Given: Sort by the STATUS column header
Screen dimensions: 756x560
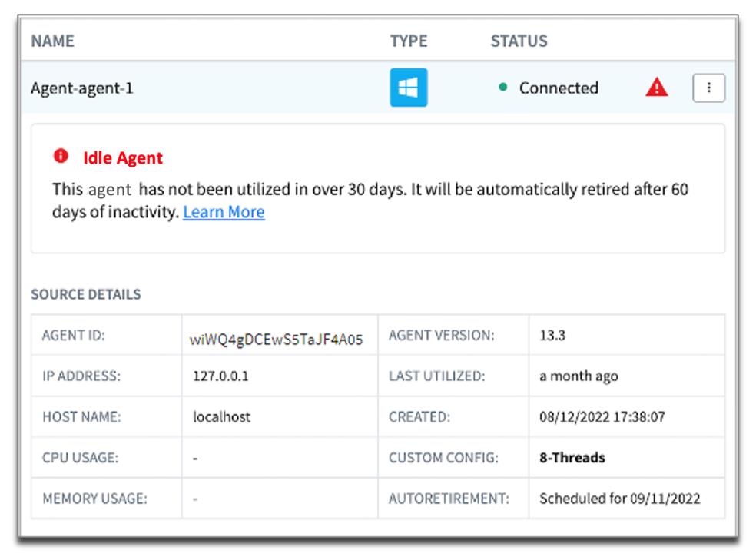Looking at the screenshot, I should tap(519, 41).
